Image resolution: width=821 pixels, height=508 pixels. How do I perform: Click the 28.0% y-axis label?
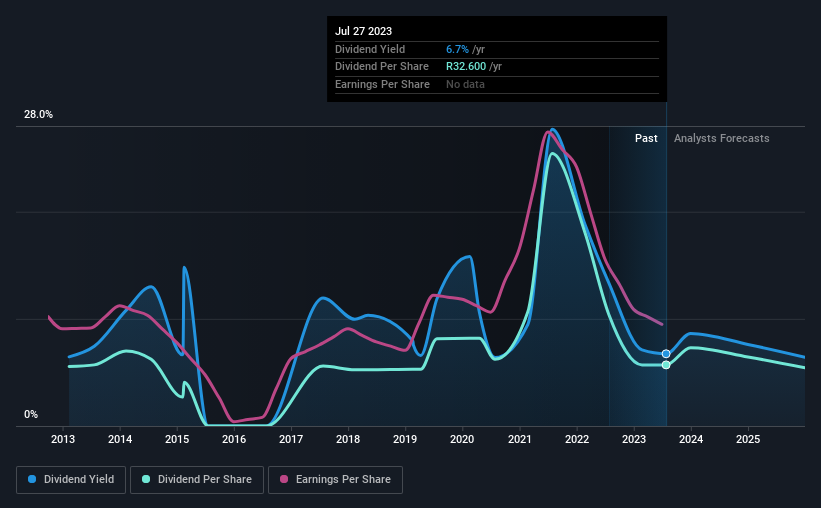[x=38, y=115]
